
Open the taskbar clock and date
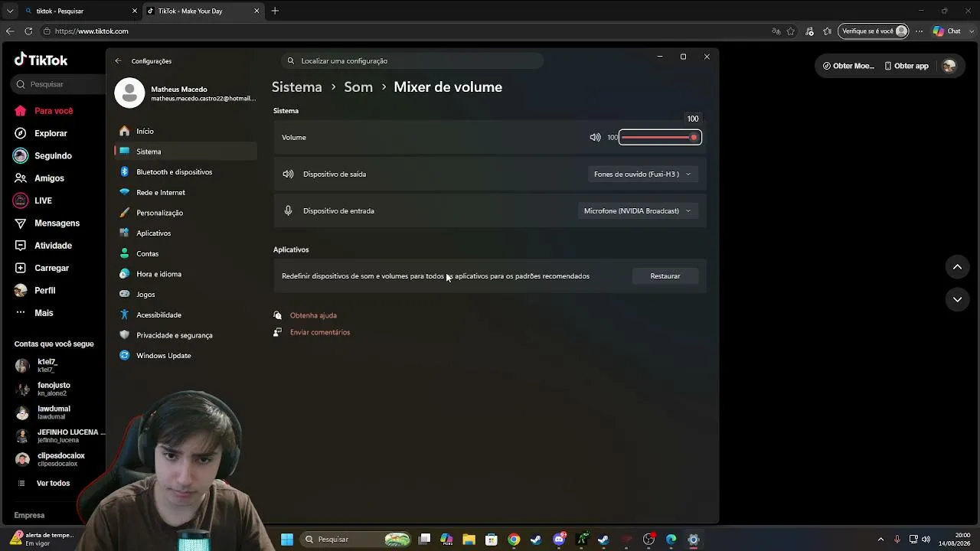[955, 540]
